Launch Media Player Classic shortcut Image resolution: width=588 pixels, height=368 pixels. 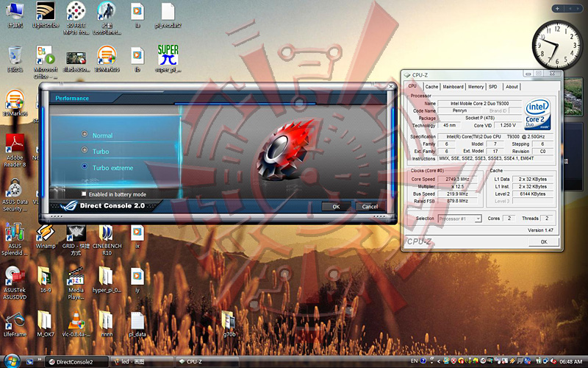tap(76, 283)
